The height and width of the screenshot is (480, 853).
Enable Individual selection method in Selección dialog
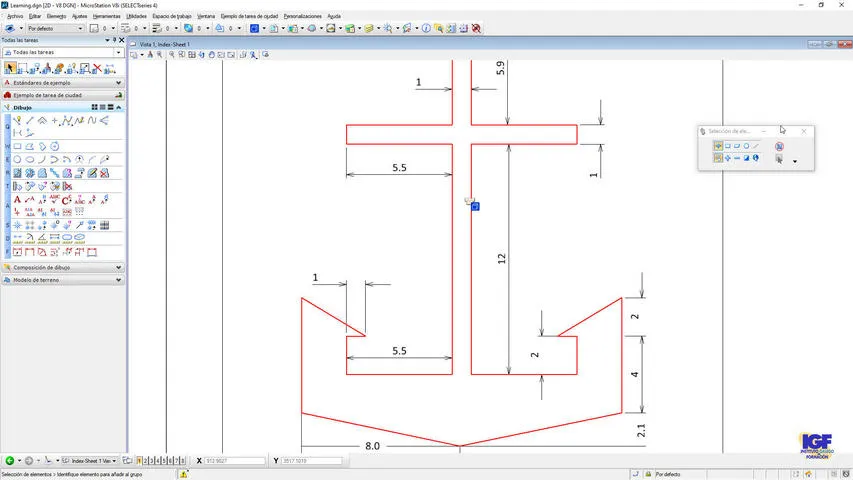[718, 146]
